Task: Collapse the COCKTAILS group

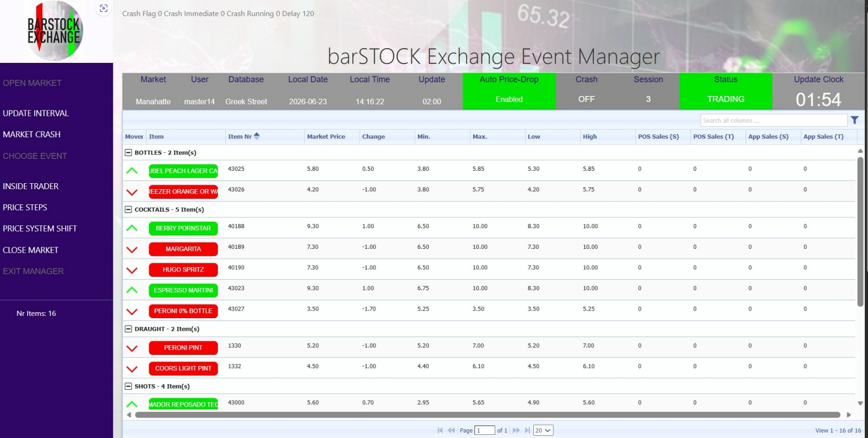Action: click(129, 210)
